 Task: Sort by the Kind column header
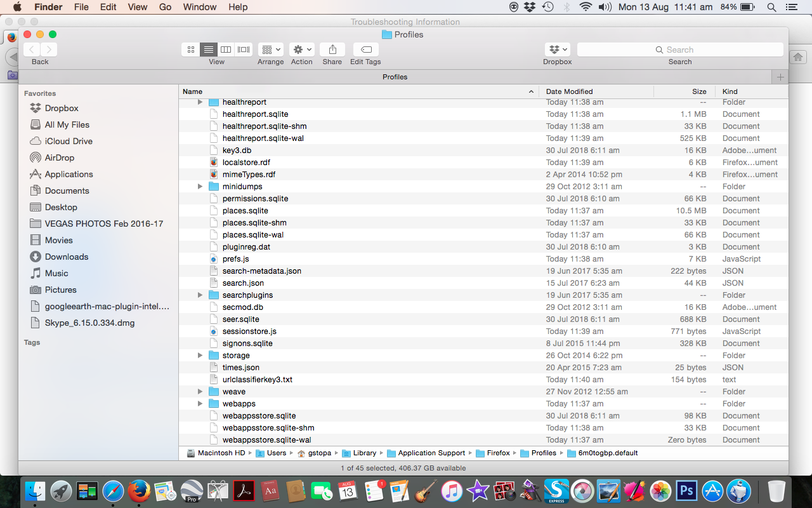pyautogui.click(x=752, y=91)
